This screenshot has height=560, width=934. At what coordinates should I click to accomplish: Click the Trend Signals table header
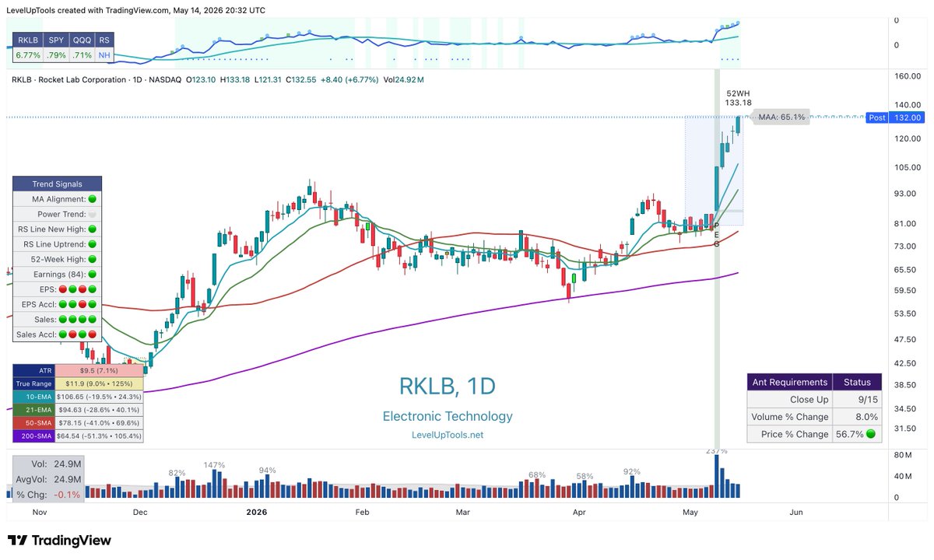[56, 184]
